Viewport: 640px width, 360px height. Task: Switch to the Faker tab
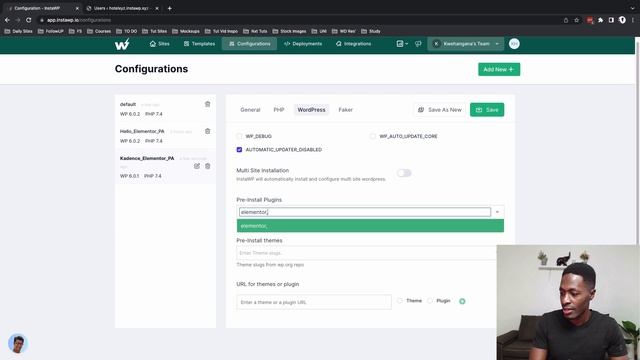click(345, 110)
